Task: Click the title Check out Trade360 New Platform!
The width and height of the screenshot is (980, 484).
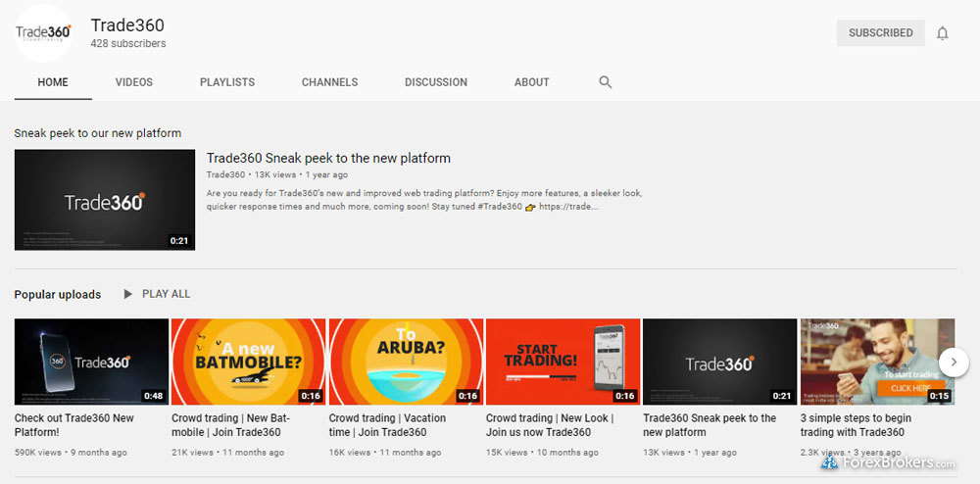Action: 74,425
